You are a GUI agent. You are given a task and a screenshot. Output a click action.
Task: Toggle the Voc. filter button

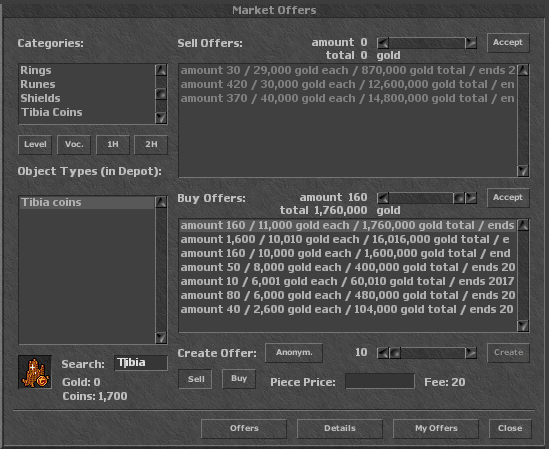(74, 145)
